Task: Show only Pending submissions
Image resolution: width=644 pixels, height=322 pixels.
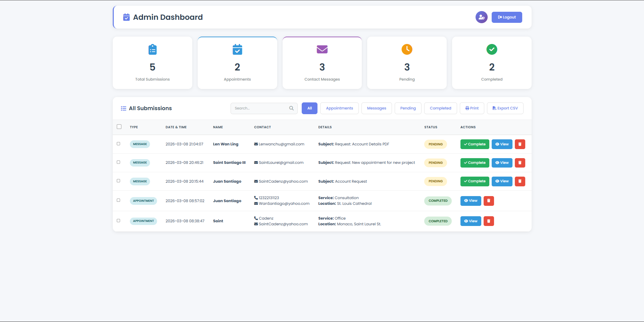Action: click(408, 108)
